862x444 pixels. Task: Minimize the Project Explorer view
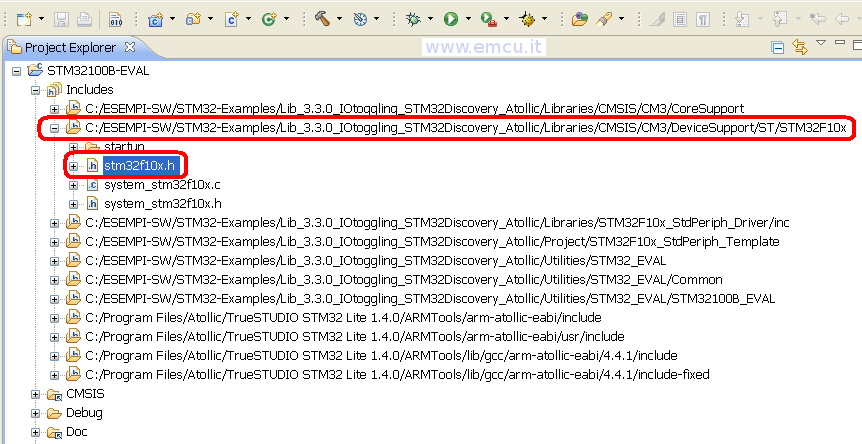[x=839, y=42]
